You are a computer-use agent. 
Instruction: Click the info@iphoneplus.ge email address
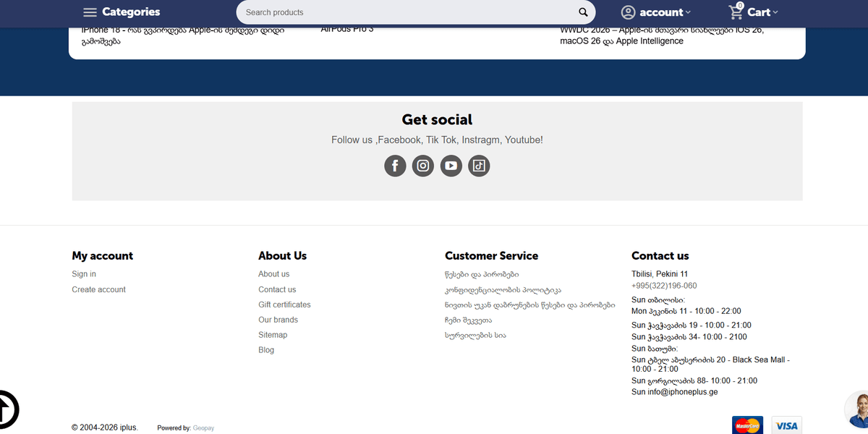coord(683,392)
